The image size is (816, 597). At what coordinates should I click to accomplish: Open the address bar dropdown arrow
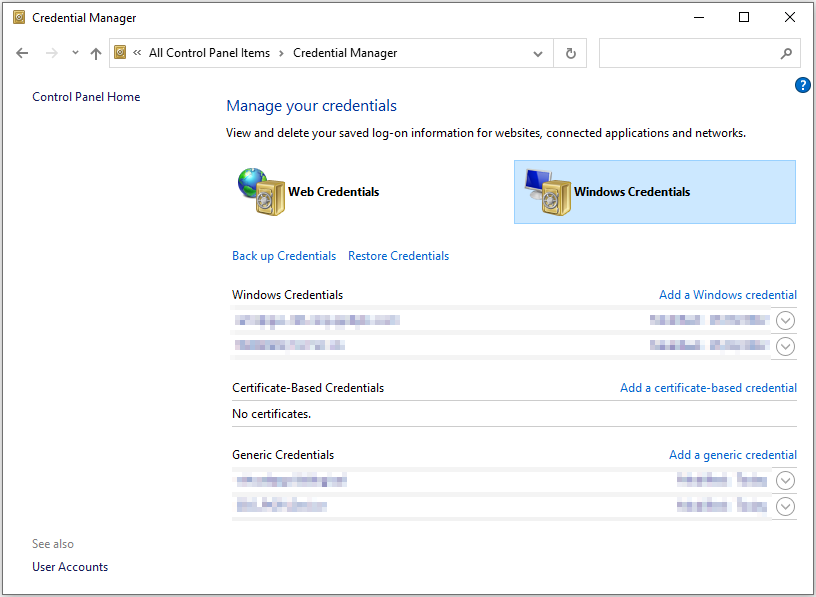538,53
